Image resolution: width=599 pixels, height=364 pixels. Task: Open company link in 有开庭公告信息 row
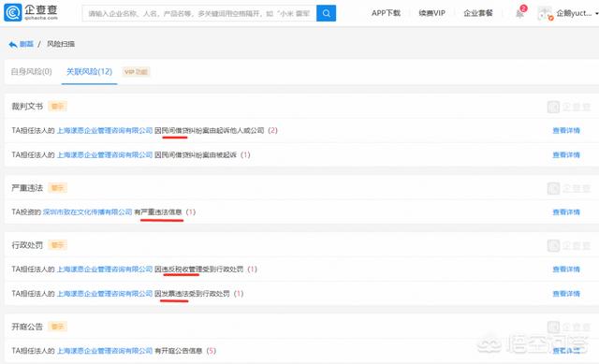105,351
